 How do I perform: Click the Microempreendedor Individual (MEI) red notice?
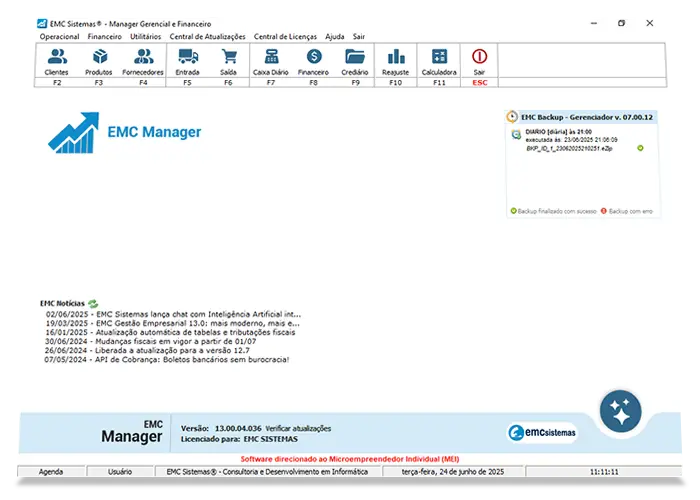coord(350,459)
